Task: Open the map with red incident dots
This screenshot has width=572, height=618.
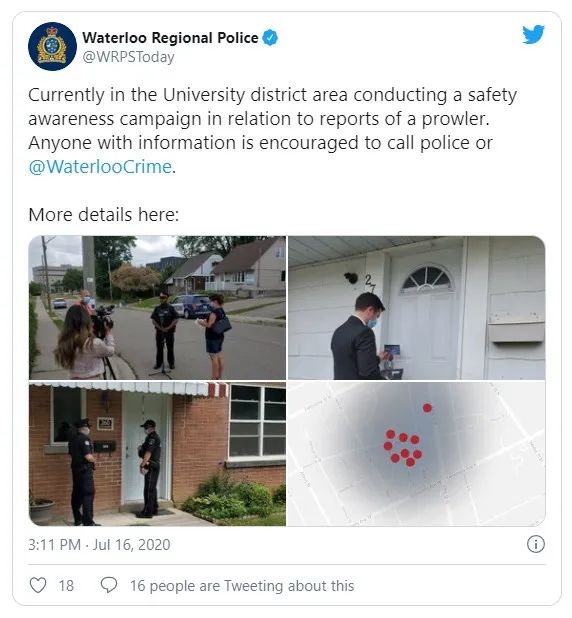Action: (417, 454)
